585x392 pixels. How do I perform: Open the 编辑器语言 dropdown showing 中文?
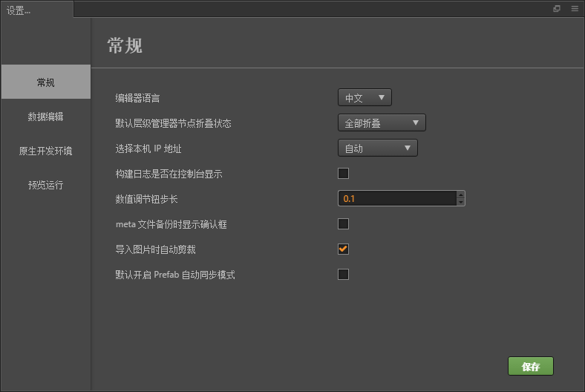365,98
